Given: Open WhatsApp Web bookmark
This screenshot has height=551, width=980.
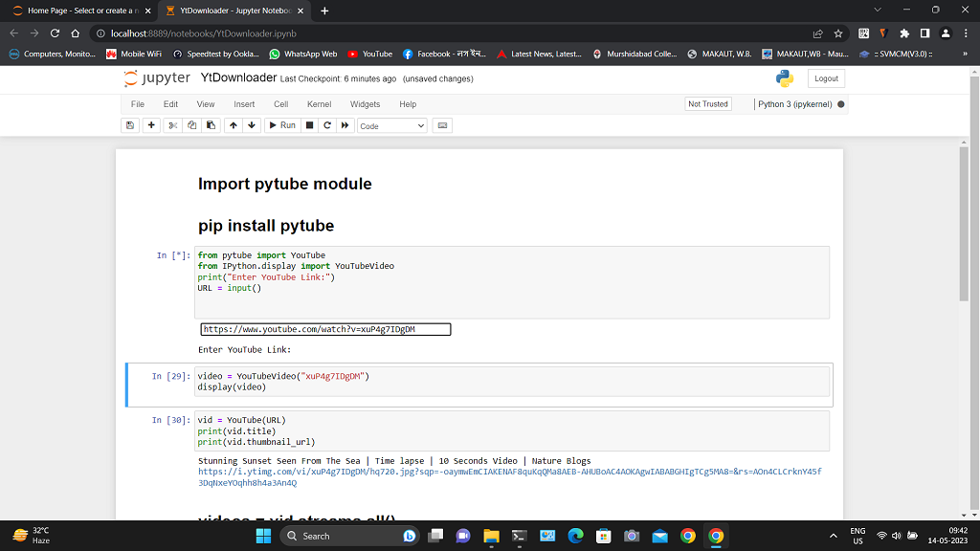Looking at the screenshot, I should pyautogui.click(x=303, y=54).
